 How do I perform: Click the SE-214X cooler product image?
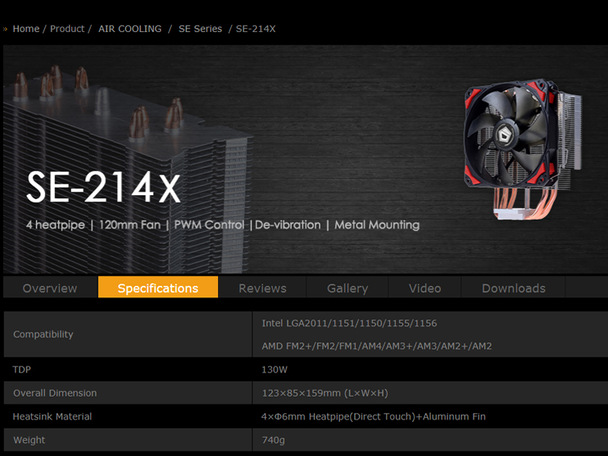pos(523,149)
